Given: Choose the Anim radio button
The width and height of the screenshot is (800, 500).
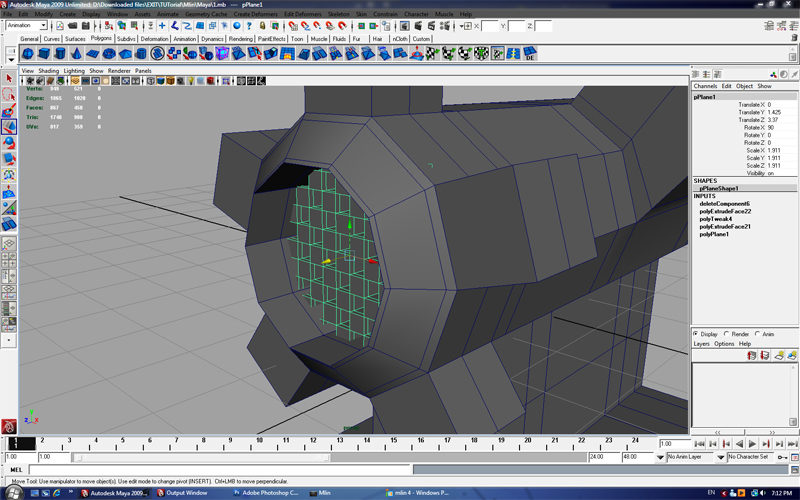Looking at the screenshot, I should tap(759, 334).
